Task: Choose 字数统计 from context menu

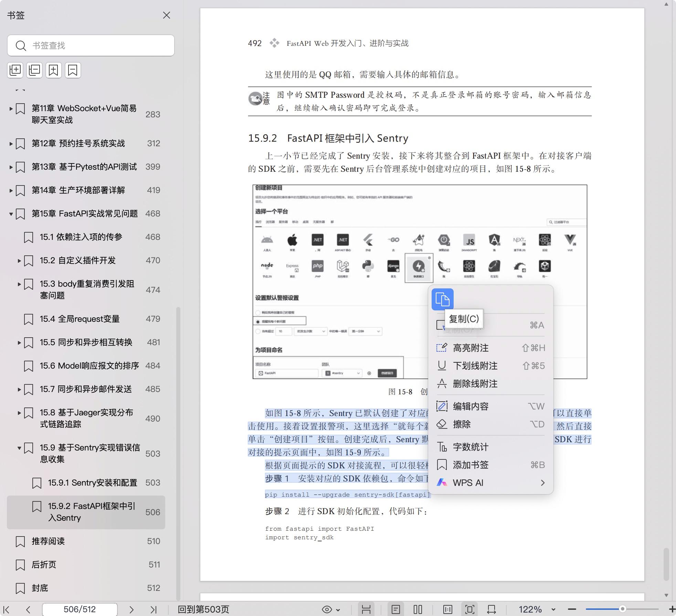Action: click(x=491, y=447)
